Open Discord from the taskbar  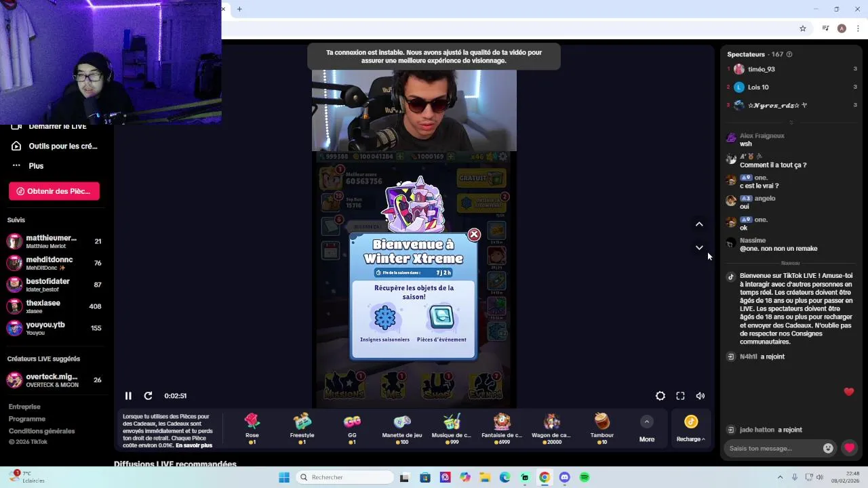564,477
